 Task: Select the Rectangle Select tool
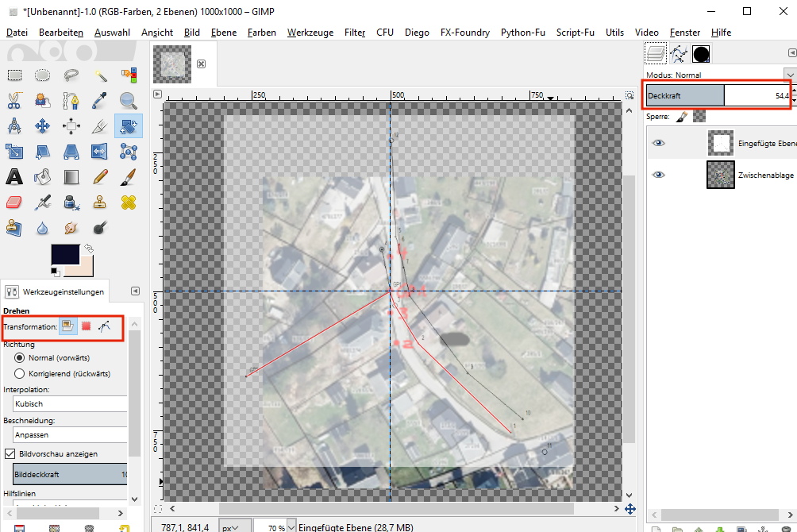[x=14, y=75]
